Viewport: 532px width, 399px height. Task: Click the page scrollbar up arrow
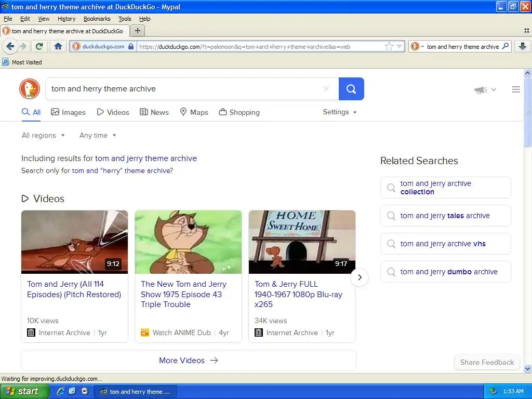(527, 73)
